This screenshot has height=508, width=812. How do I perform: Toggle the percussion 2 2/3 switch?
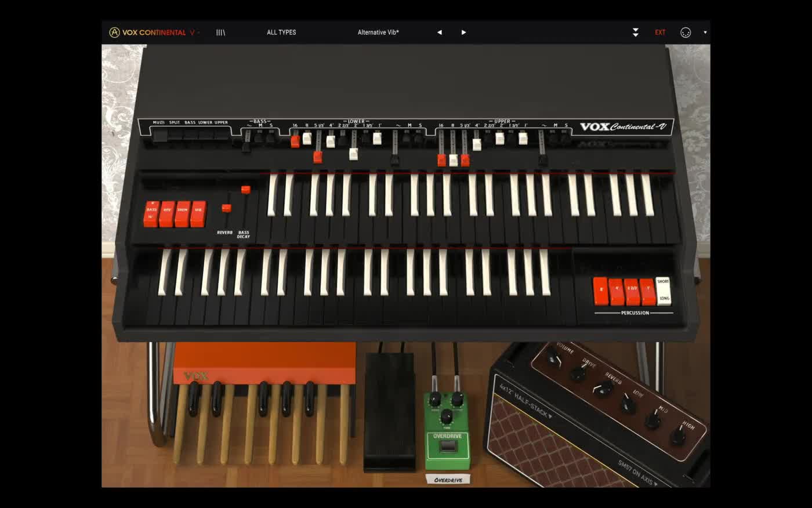pos(632,291)
